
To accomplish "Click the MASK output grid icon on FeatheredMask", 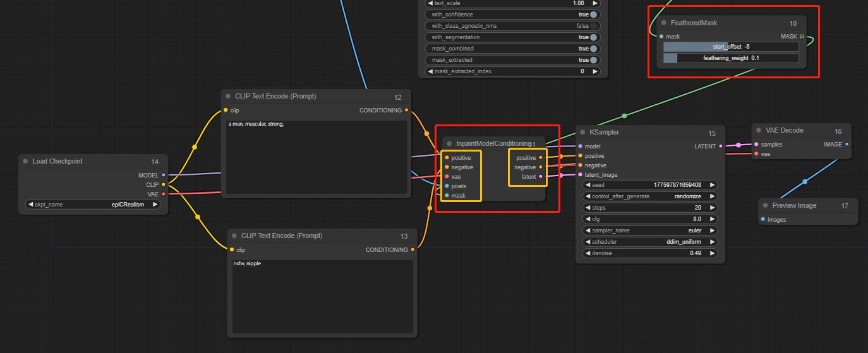I will point(802,37).
